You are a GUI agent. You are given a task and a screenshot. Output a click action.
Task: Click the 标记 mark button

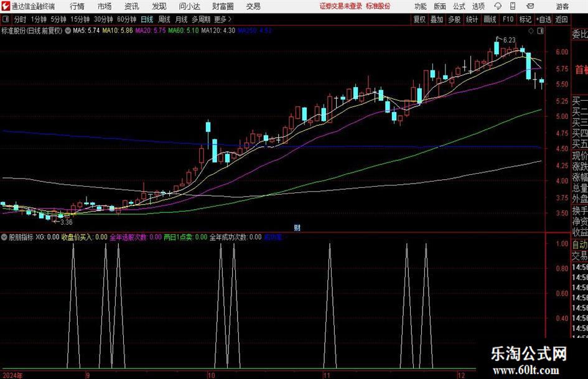(525, 19)
